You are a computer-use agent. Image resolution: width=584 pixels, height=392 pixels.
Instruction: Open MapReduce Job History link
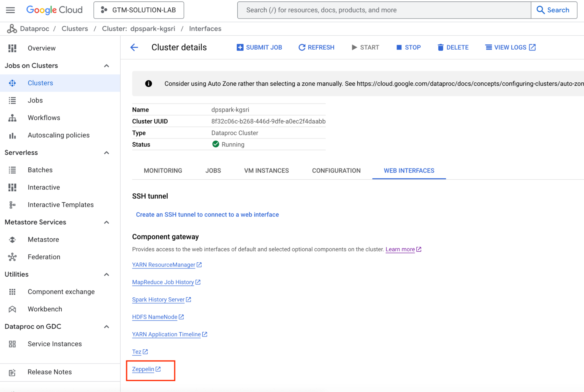coord(163,282)
